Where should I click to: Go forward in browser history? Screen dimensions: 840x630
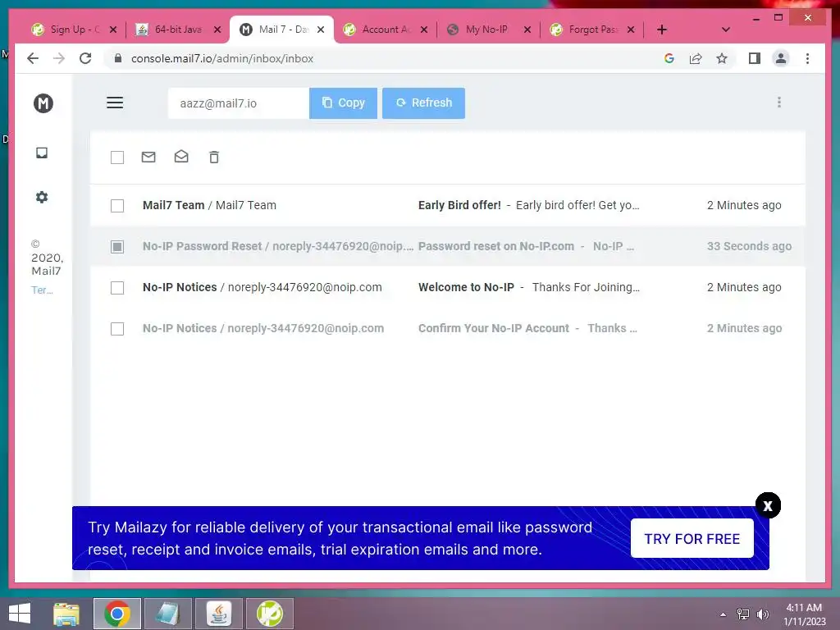point(59,58)
